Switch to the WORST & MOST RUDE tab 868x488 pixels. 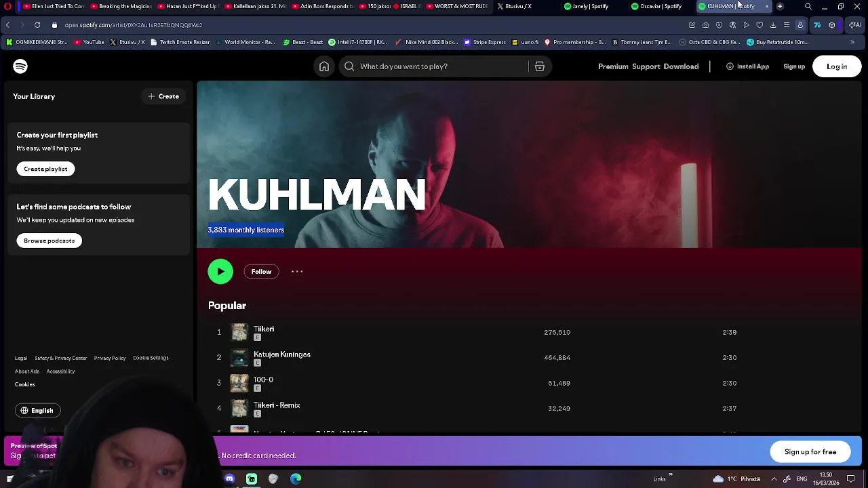tap(456, 6)
